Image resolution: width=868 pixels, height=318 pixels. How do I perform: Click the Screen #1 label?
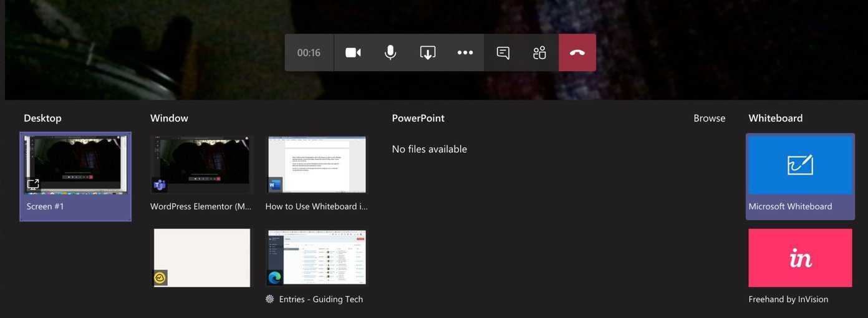[45, 206]
